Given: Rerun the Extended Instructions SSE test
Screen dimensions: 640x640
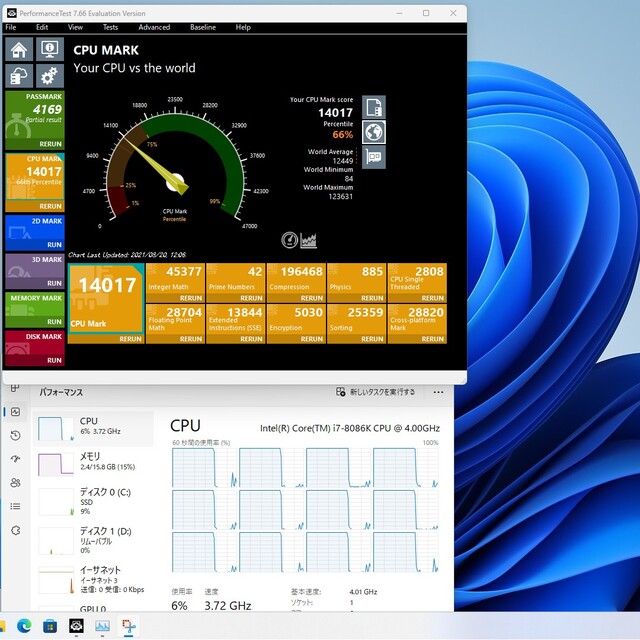Looking at the screenshot, I should [251, 339].
